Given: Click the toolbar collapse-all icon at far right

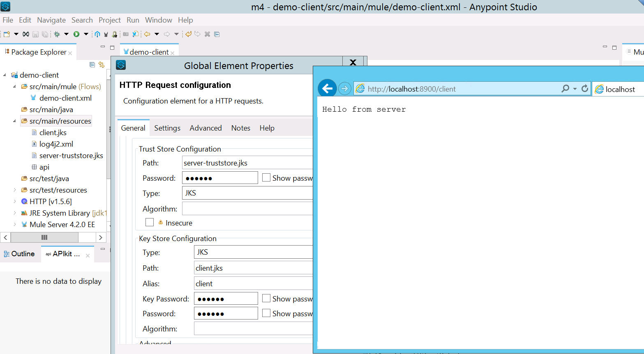Looking at the screenshot, I should tap(217, 34).
